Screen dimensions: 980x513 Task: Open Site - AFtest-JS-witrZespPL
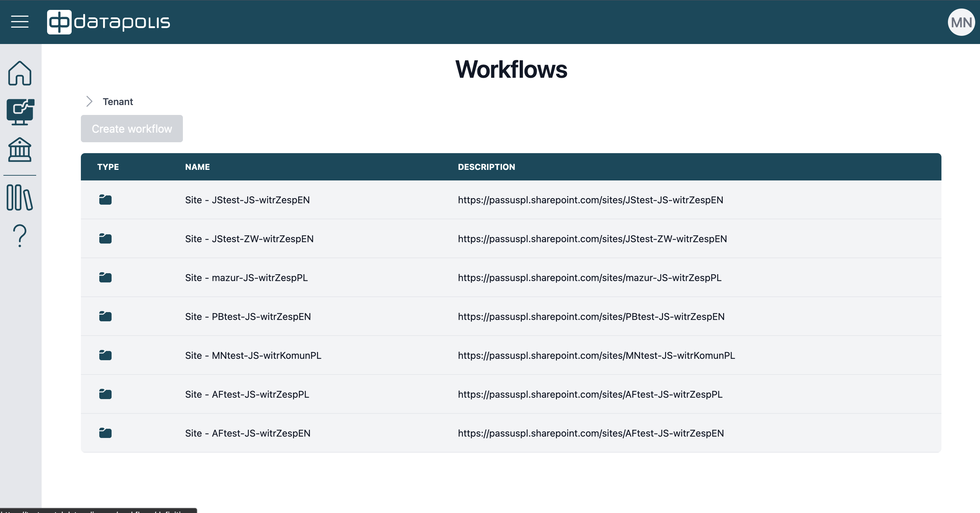coord(247,394)
